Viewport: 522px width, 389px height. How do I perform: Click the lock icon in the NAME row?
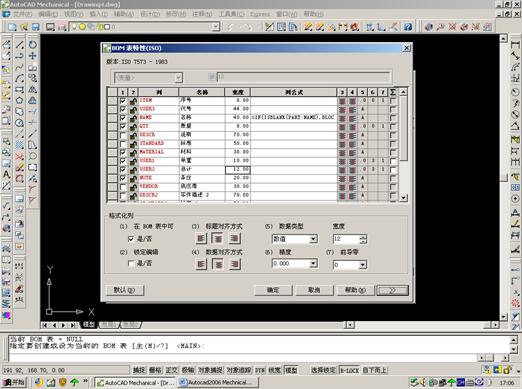[x=133, y=118]
